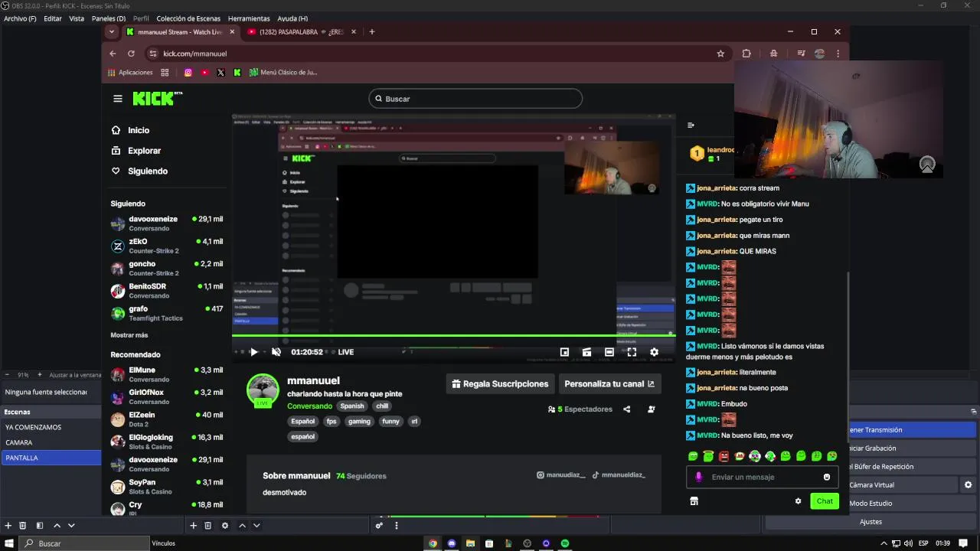Open zEkO channel in followed list

167,246
